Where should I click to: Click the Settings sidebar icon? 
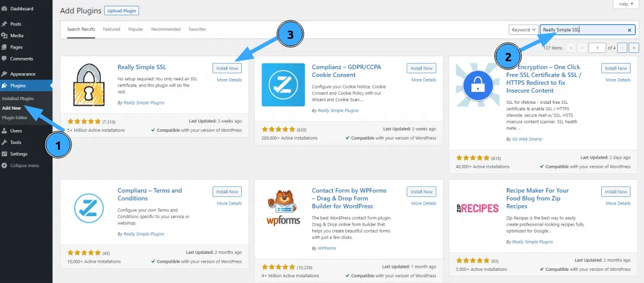point(4,154)
